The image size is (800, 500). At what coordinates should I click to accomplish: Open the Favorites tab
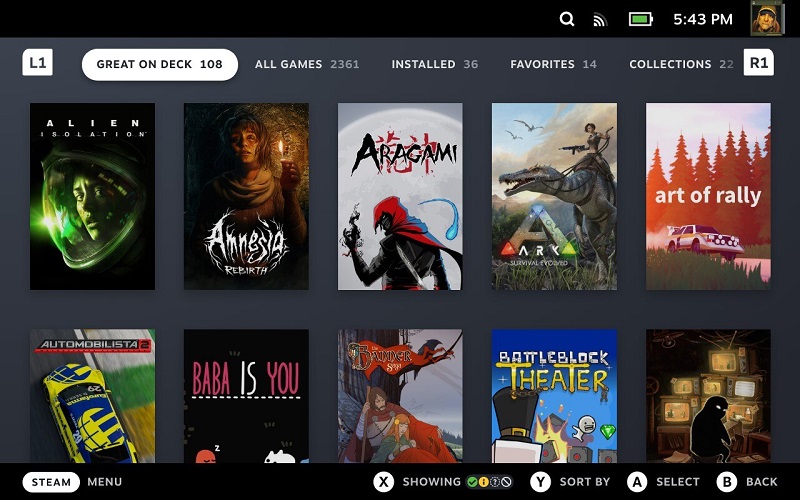tap(554, 64)
